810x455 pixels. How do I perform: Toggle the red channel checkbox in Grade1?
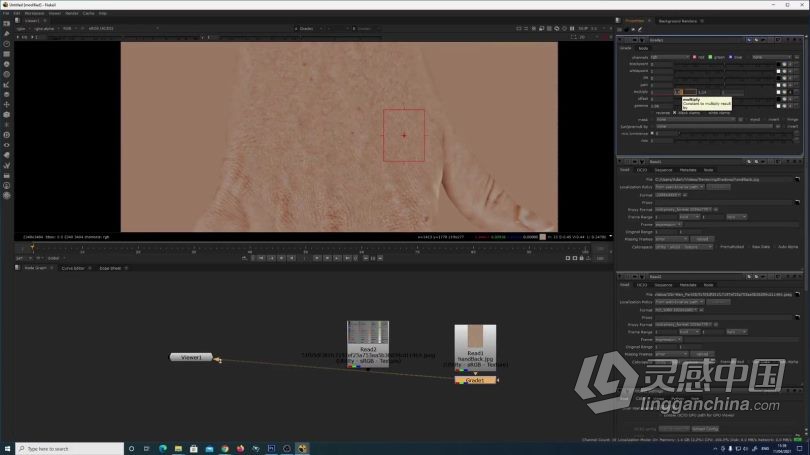point(694,57)
